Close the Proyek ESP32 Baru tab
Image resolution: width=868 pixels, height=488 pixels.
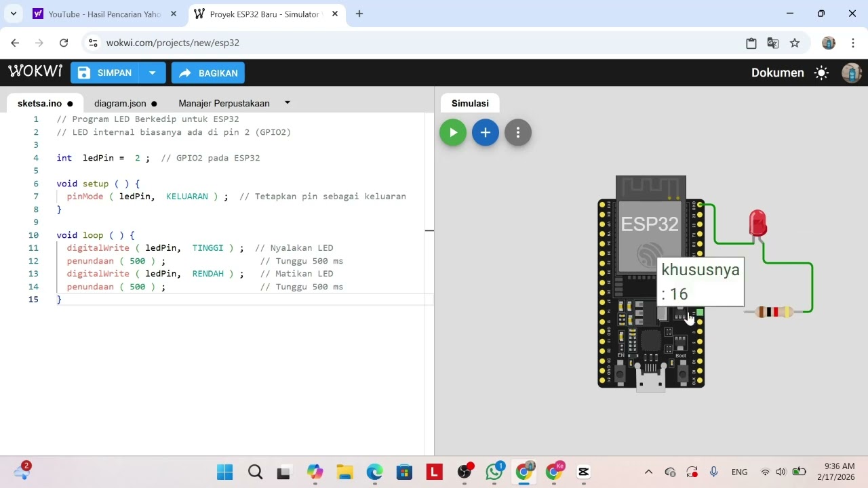point(334,14)
